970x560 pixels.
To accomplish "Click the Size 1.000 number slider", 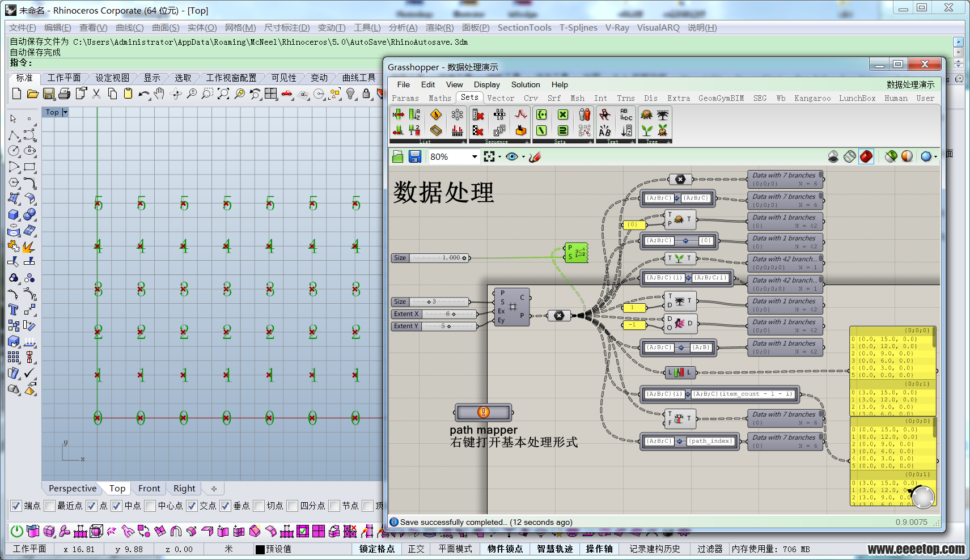I will click(431, 258).
